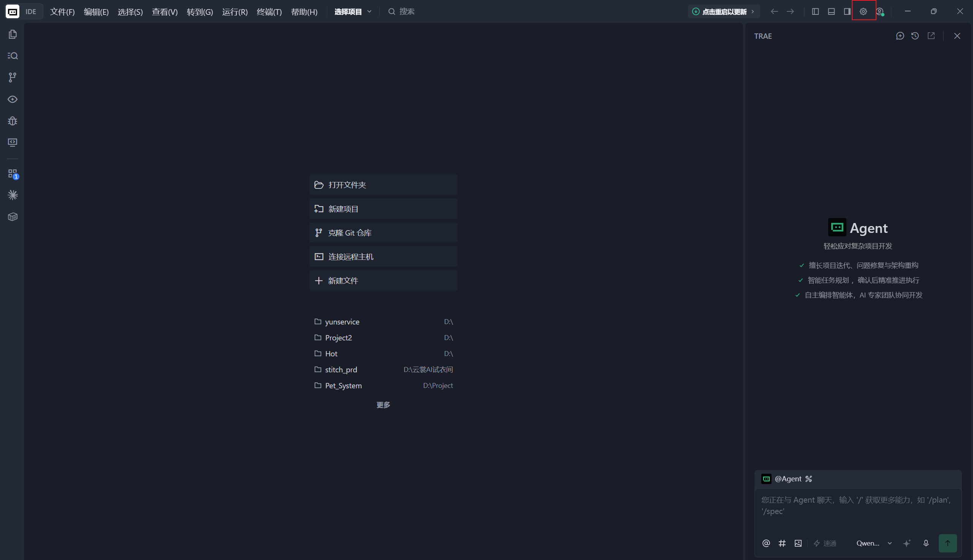Click the eye-shaped icon in activity bar

(13, 99)
